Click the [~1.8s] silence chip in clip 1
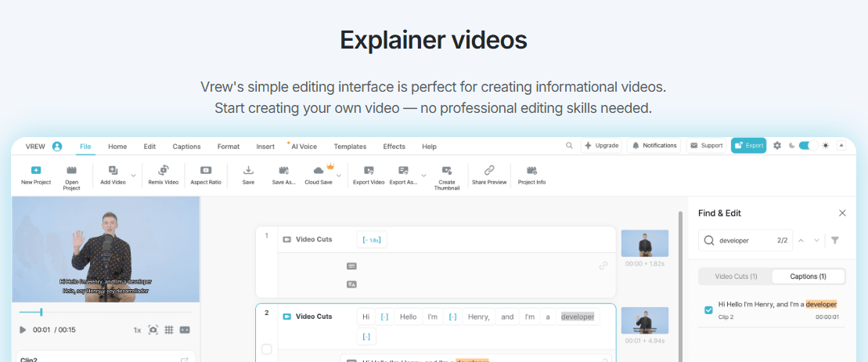Viewport: 868px width, 362px height. point(372,240)
